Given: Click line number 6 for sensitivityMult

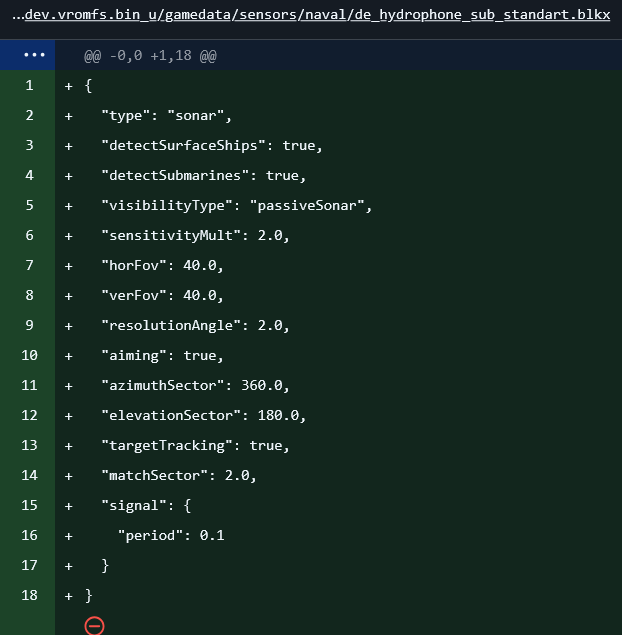Looking at the screenshot, I should pyautogui.click(x=28, y=235).
